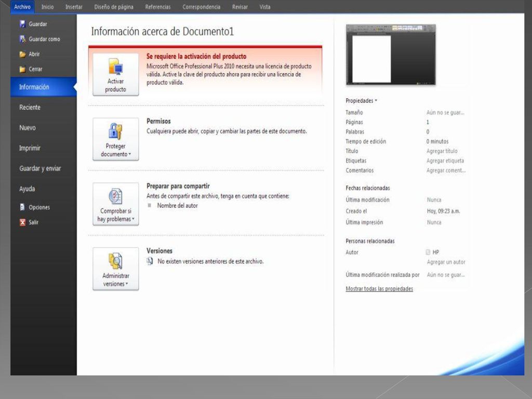This screenshot has height=399, width=532.
Task: Switch to the Insertar tab
Action: [74, 7]
